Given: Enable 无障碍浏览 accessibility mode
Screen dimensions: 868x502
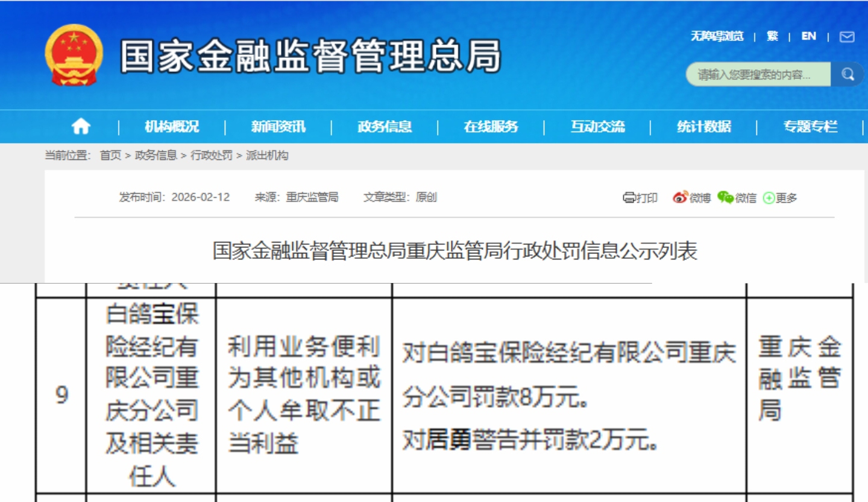Looking at the screenshot, I should (717, 36).
